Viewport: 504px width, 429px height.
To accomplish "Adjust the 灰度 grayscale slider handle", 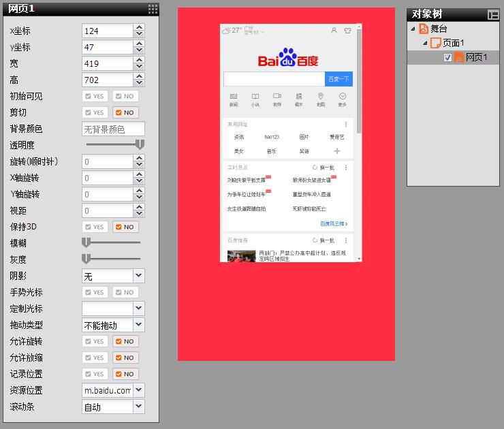I will [86, 259].
